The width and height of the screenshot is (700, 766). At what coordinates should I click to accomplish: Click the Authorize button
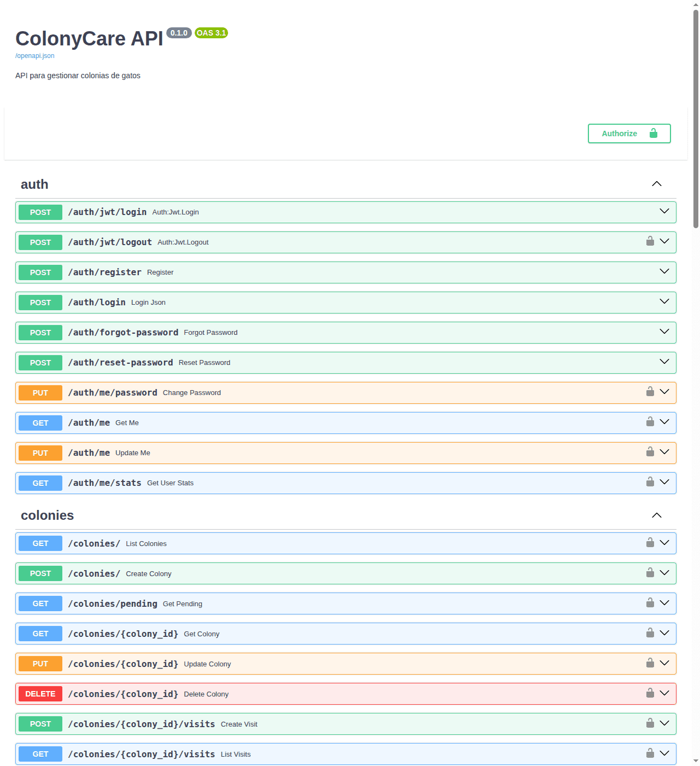point(629,134)
